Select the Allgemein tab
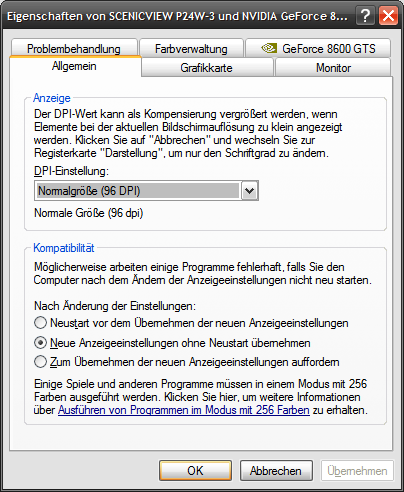 [x=74, y=66]
